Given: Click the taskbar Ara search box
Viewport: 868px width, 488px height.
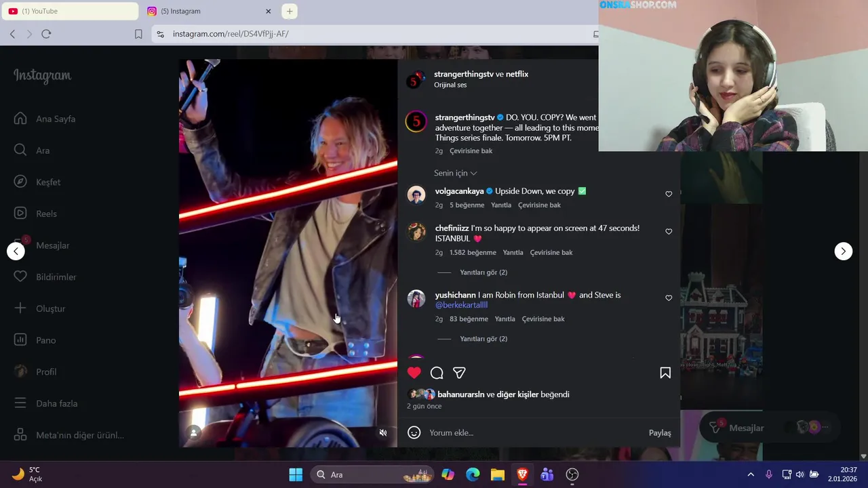Looking at the screenshot, I should (x=372, y=474).
